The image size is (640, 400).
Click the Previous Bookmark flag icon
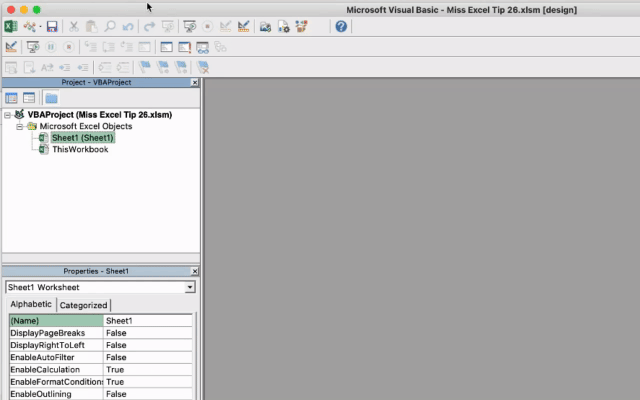(181, 67)
